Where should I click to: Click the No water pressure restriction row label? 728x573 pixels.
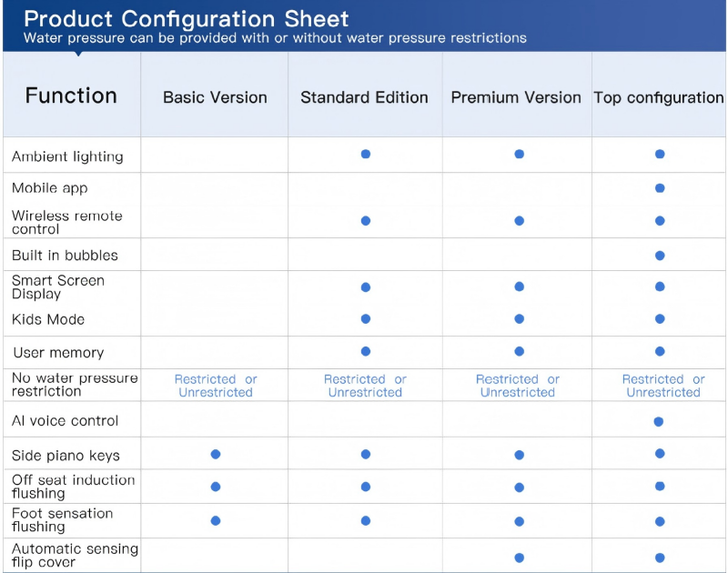click(75, 385)
